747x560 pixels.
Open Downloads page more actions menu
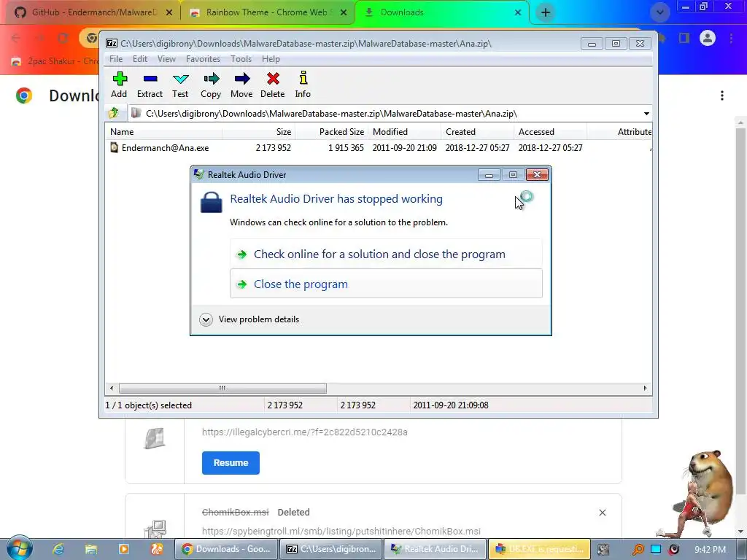coord(722,96)
